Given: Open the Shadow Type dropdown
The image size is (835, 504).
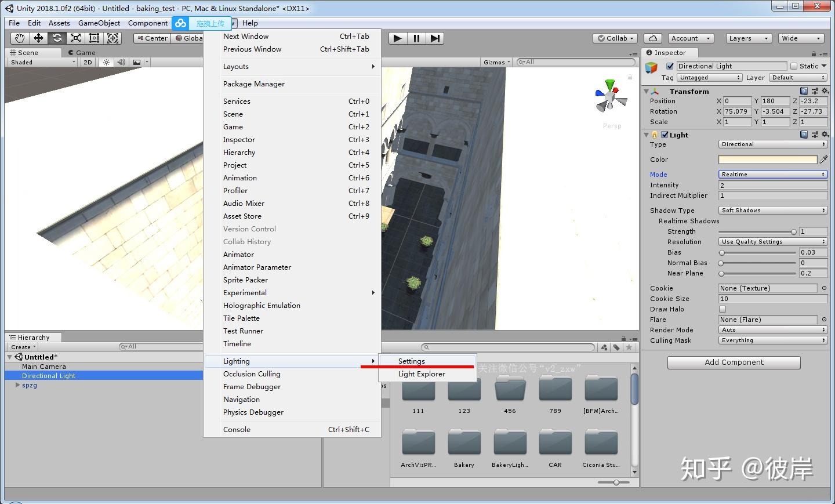Looking at the screenshot, I should pos(772,211).
